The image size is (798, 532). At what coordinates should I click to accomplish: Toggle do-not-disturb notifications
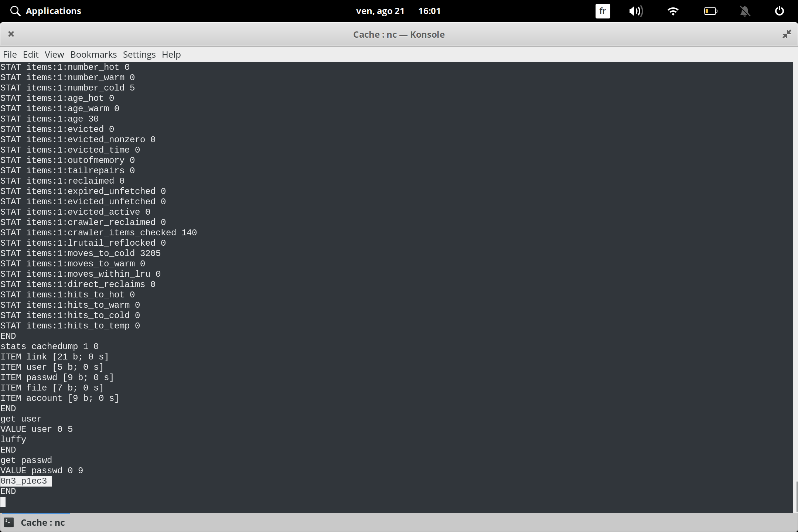point(745,11)
